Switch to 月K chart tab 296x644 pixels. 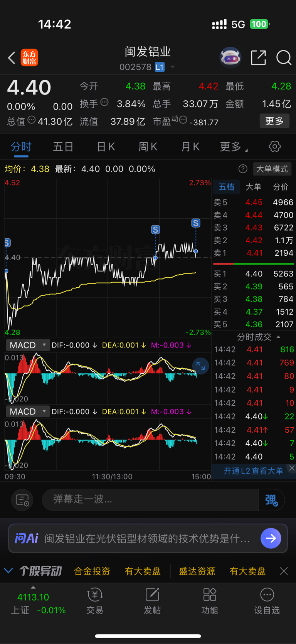(190, 147)
